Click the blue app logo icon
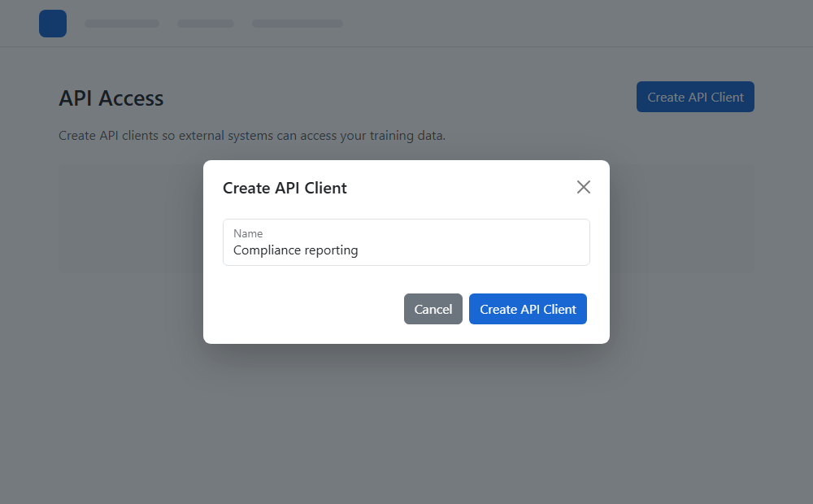This screenshot has width=813, height=504. 53,24
